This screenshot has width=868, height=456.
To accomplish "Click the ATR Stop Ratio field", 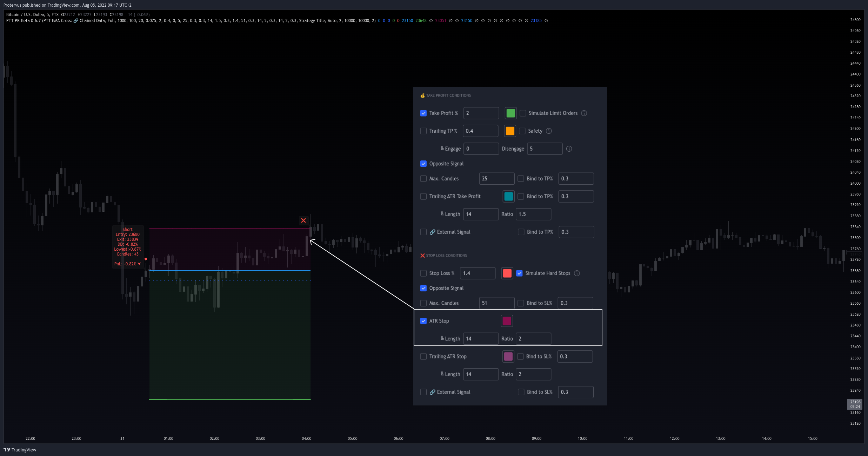I will pos(533,339).
